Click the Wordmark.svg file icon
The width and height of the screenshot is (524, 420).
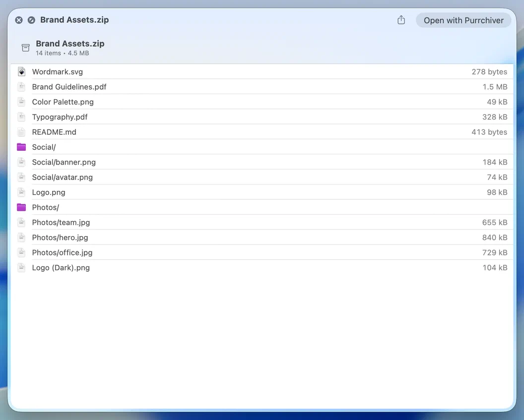(21, 72)
